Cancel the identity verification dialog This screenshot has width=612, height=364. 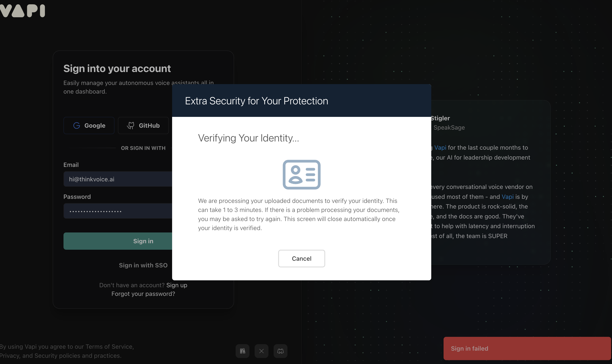click(301, 259)
